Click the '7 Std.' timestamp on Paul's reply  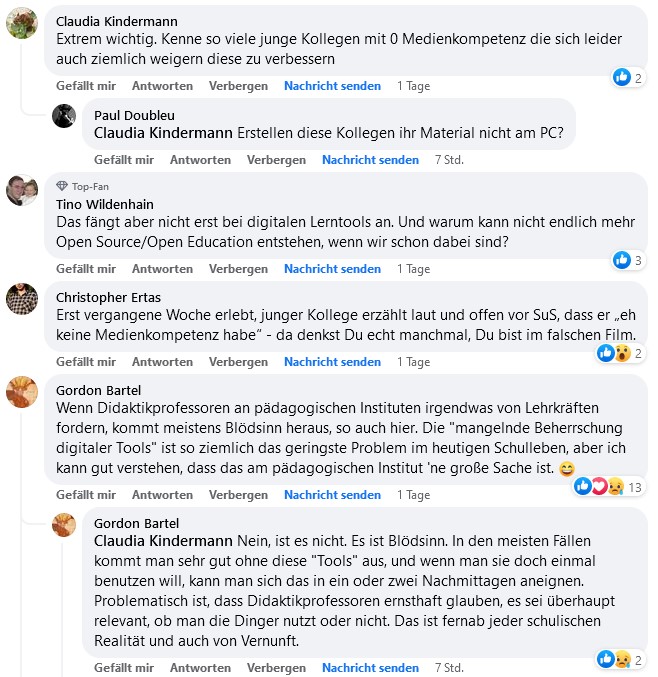(449, 160)
